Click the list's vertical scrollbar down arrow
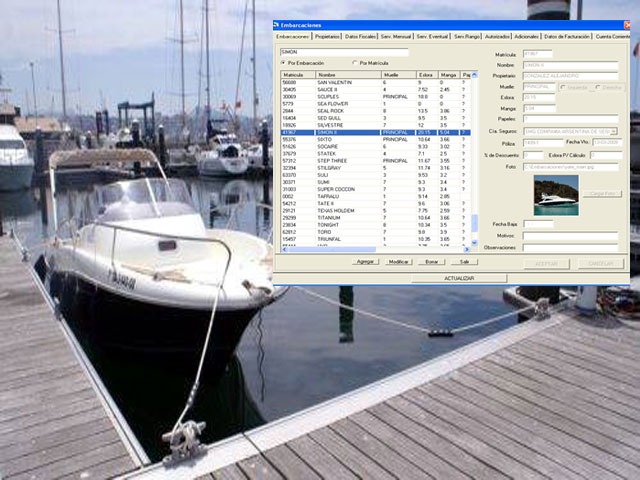This screenshot has width=640, height=480. point(475,240)
